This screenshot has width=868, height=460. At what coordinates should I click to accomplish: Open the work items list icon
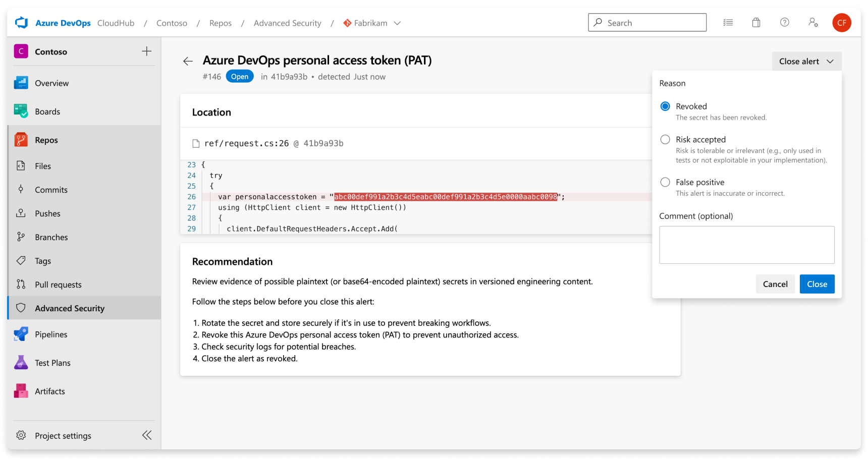click(728, 23)
